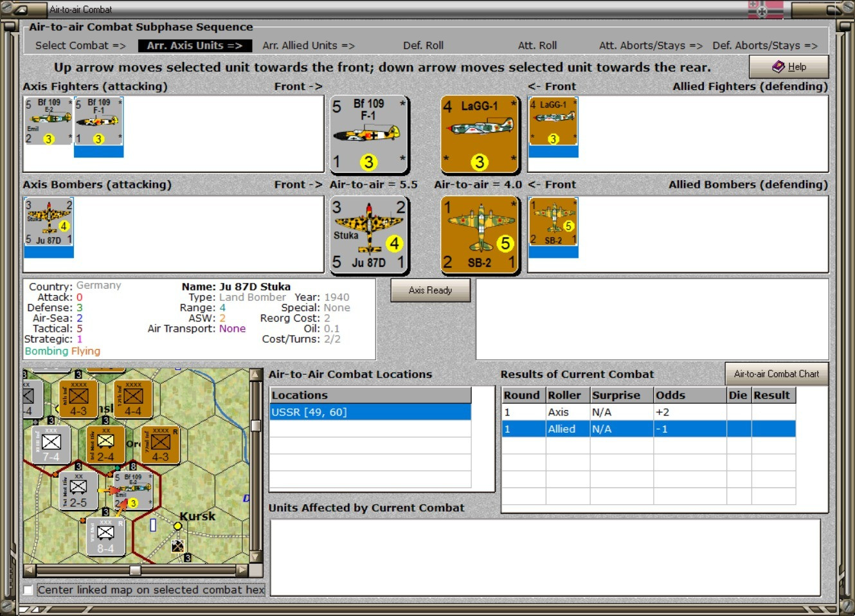855x616 pixels.
Task: Click the large Bf 109 F-1 front fighter counter
Action: (370, 134)
